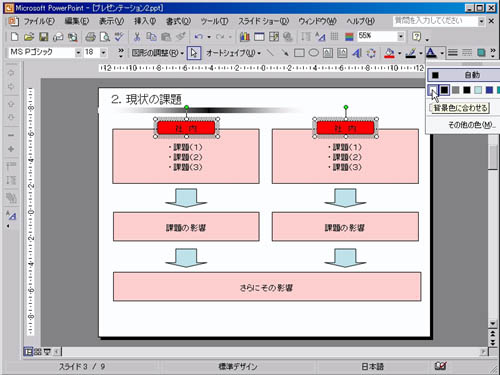Start slide show from the view buttons
The image size is (500, 375).
tap(47, 351)
